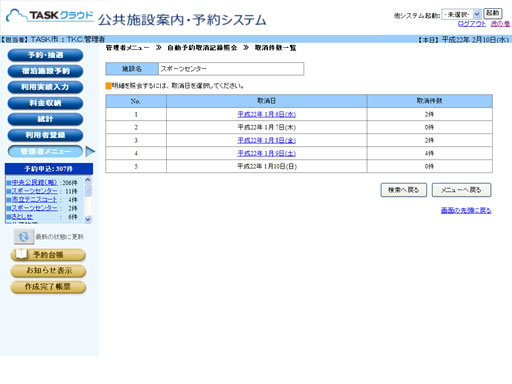The height and width of the screenshot is (384, 512).
Task: Open the 中央公民館 link in the reservation list
Action: pos(34,182)
